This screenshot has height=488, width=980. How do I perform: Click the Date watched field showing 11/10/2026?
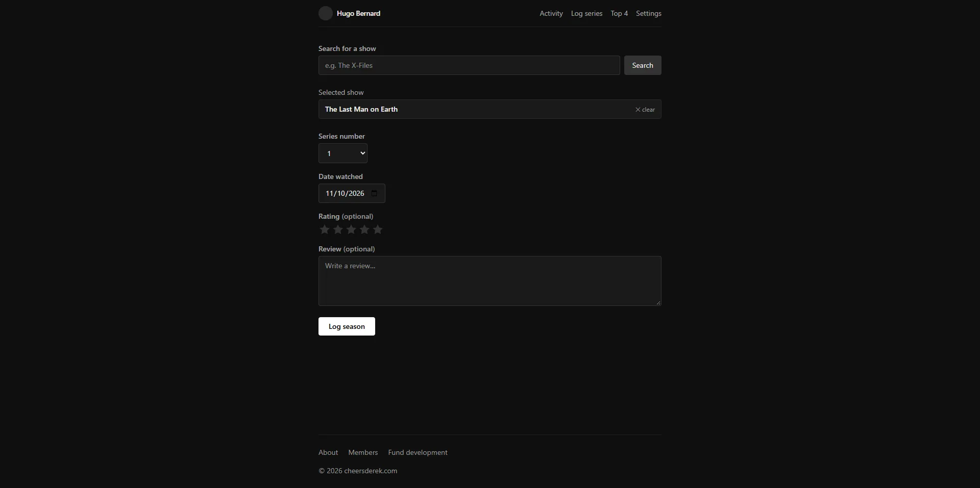pyautogui.click(x=352, y=193)
